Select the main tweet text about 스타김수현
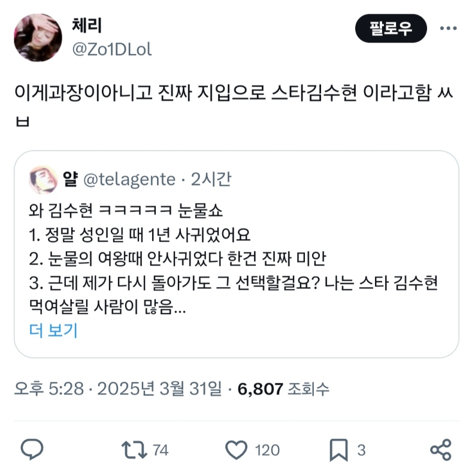Screen dimensions: 469x476 [234, 105]
